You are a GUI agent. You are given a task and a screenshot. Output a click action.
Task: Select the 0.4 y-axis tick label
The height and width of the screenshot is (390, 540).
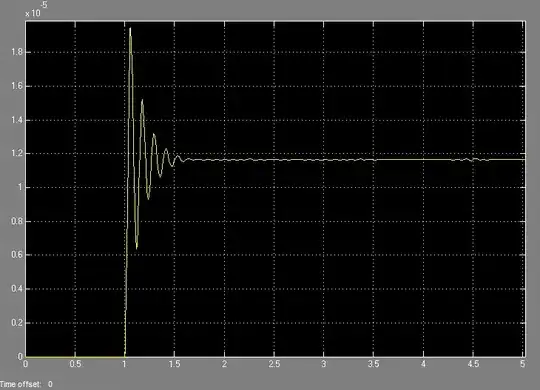coord(17,289)
